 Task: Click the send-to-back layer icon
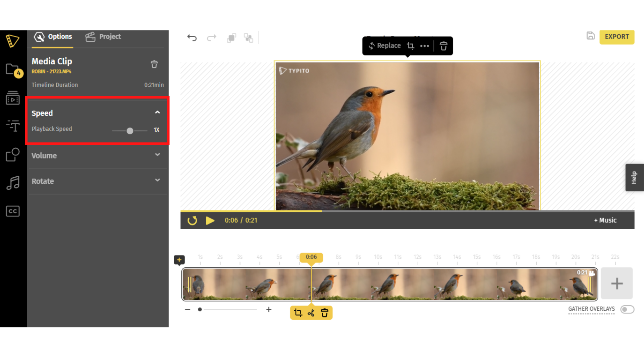pos(249,38)
